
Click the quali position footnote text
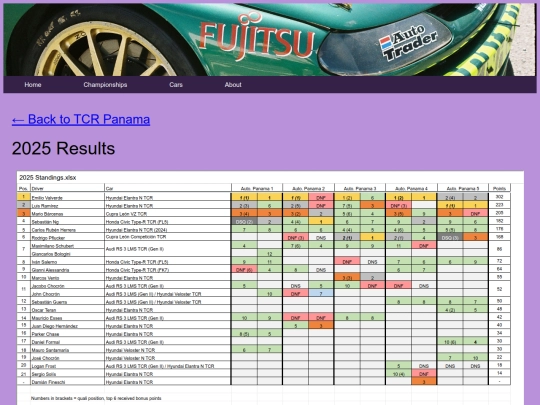(96, 398)
